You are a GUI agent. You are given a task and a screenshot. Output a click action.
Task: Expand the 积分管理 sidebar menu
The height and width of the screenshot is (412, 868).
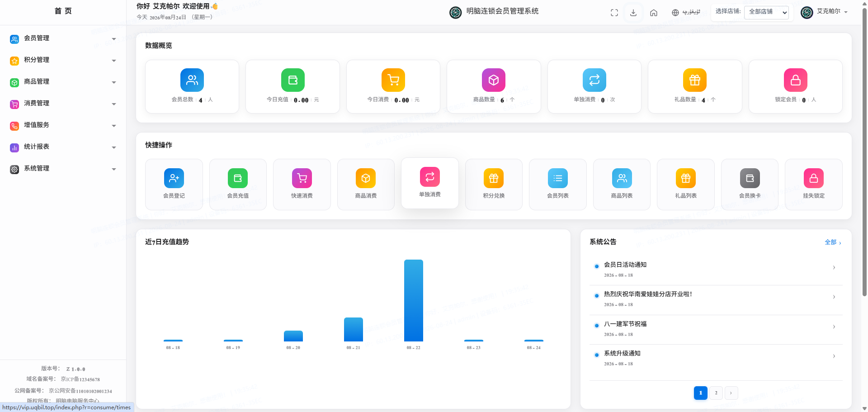(x=63, y=60)
